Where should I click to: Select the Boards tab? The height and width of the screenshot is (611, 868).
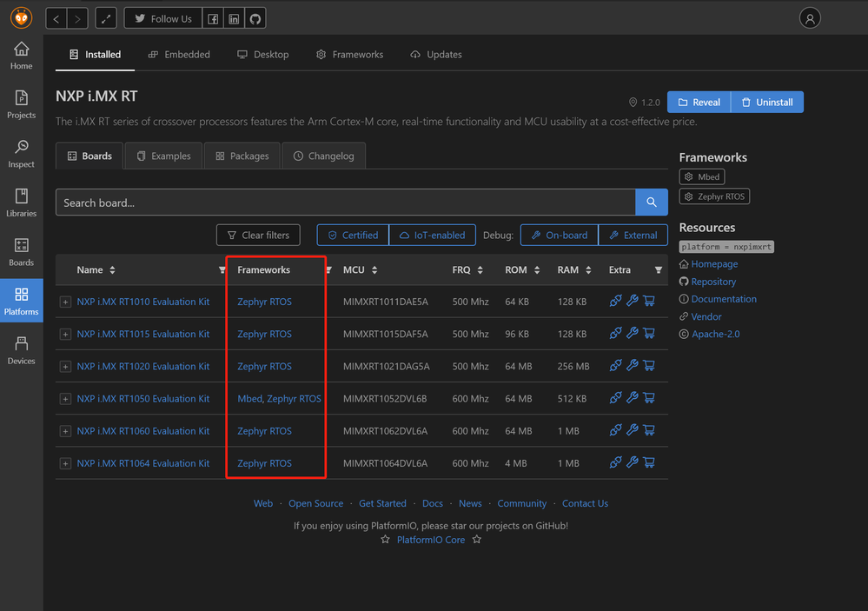pyautogui.click(x=89, y=156)
